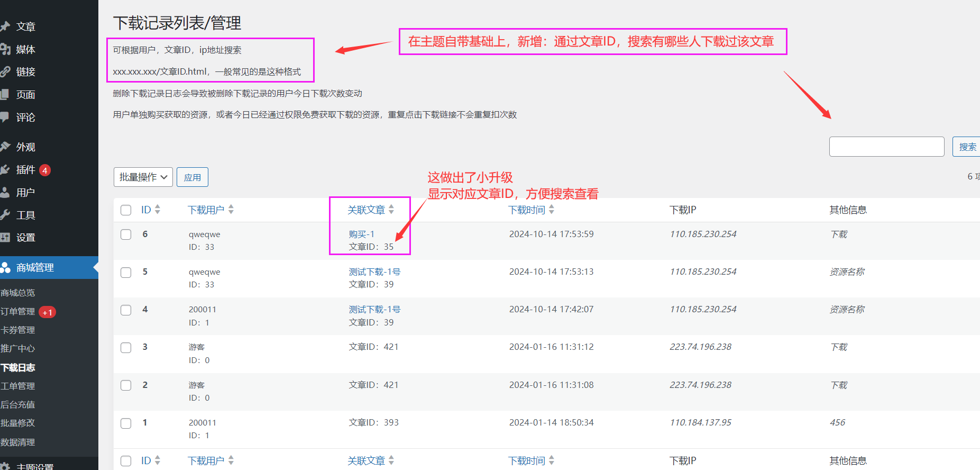
Task: Click the 页面 pages icon in sidebar
Action: tap(5, 94)
